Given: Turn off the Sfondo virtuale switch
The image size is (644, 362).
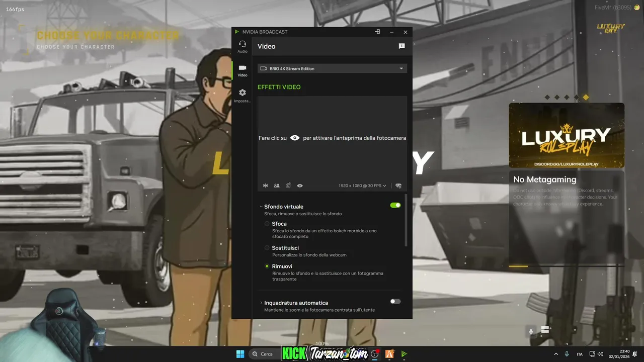Looking at the screenshot, I should click(x=395, y=205).
